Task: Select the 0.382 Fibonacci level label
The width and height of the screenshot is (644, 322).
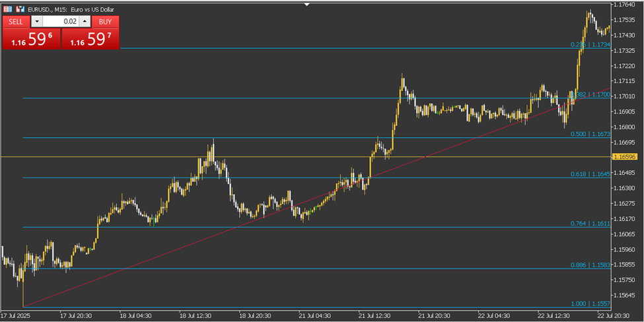Action: pyautogui.click(x=590, y=94)
